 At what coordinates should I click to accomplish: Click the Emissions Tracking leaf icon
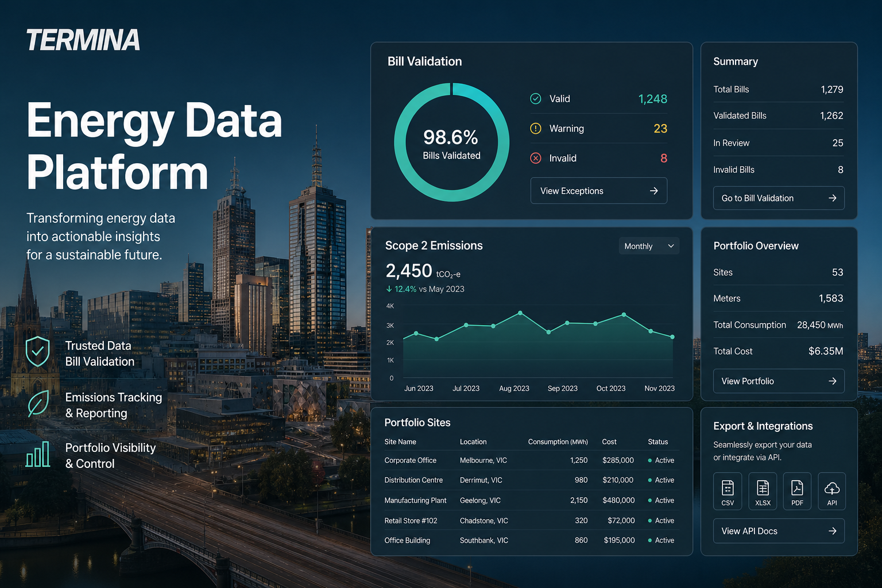click(x=38, y=403)
